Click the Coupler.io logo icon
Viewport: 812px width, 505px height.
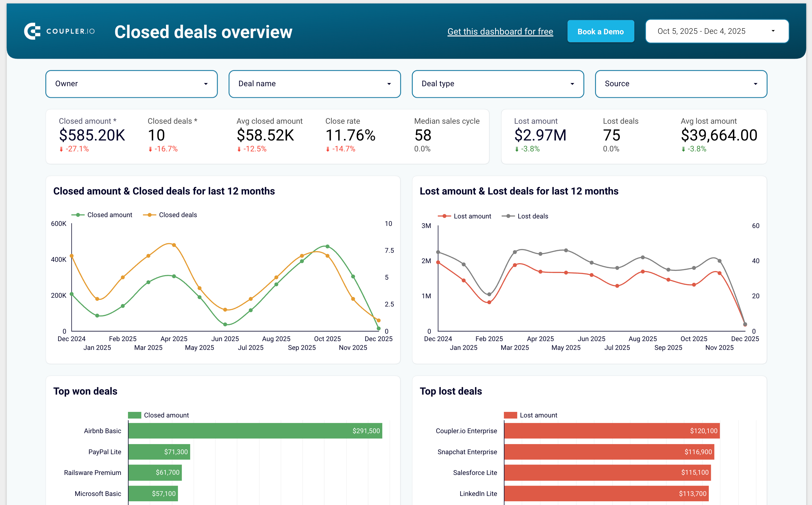(x=32, y=31)
